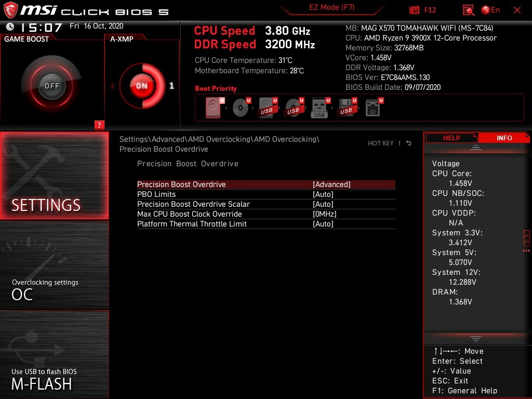Click the System 12V 12.288V reading
The width and height of the screenshot is (532, 399).
[456, 277]
